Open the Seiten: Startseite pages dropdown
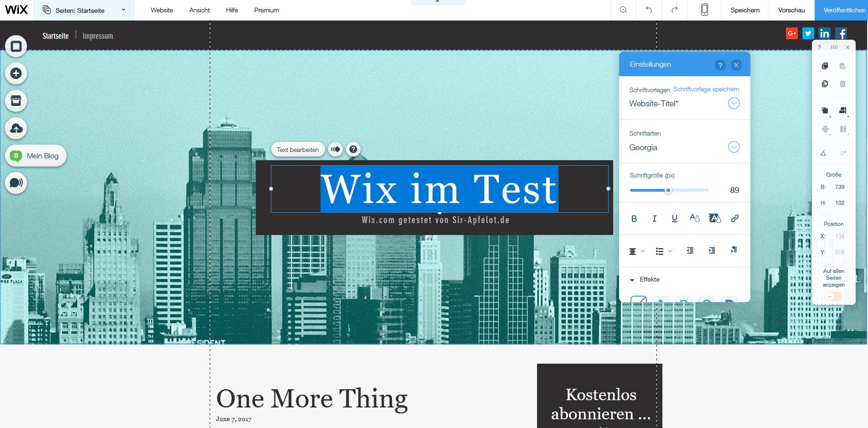The height and width of the screenshot is (428, 868). coord(84,10)
